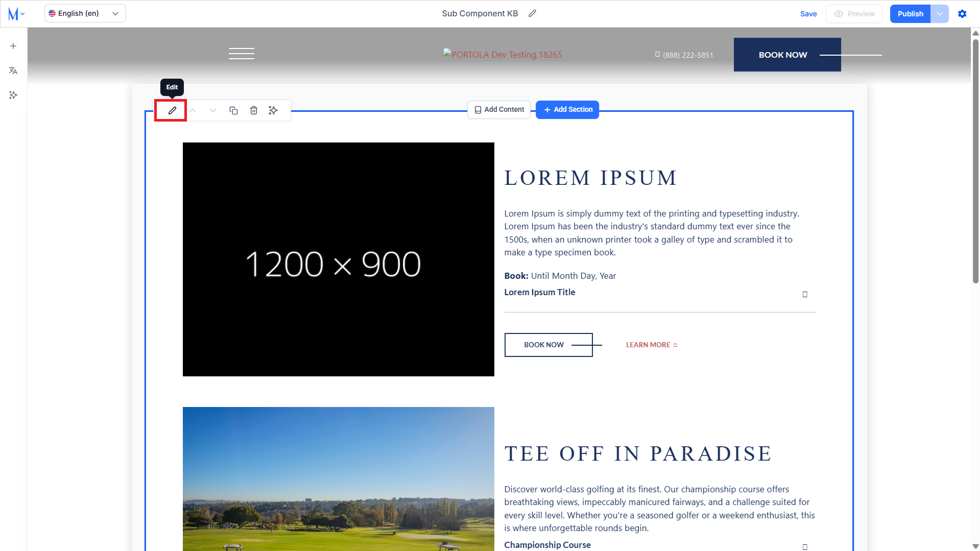Viewport: 980px width, 551px height.
Task: Select the LOREM IPSUM heading
Action: [591, 178]
